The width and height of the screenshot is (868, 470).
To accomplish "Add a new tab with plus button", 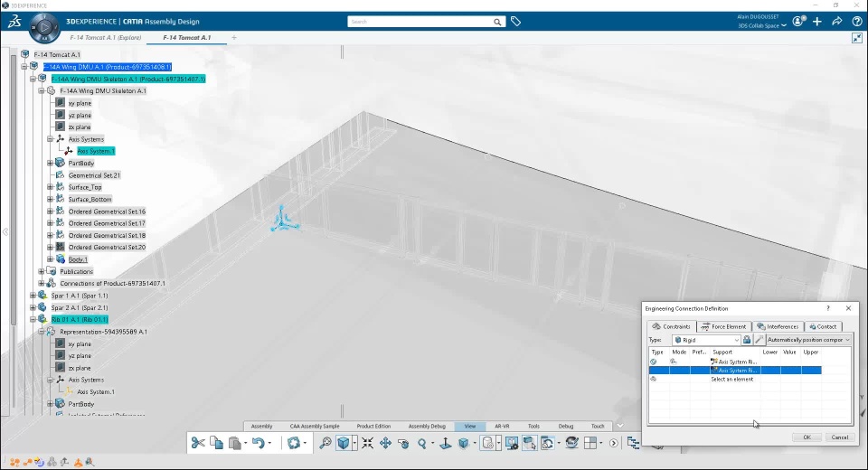I will [x=234, y=38].
